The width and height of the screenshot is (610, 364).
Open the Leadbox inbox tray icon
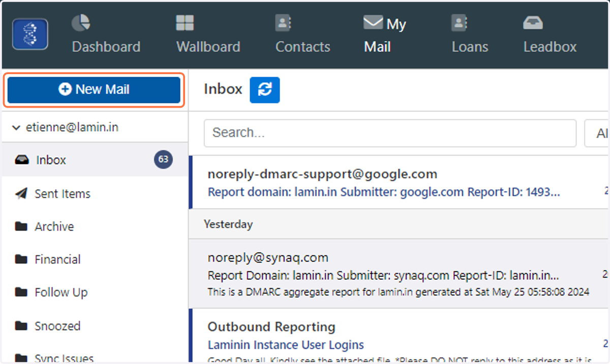pos(533,23)
